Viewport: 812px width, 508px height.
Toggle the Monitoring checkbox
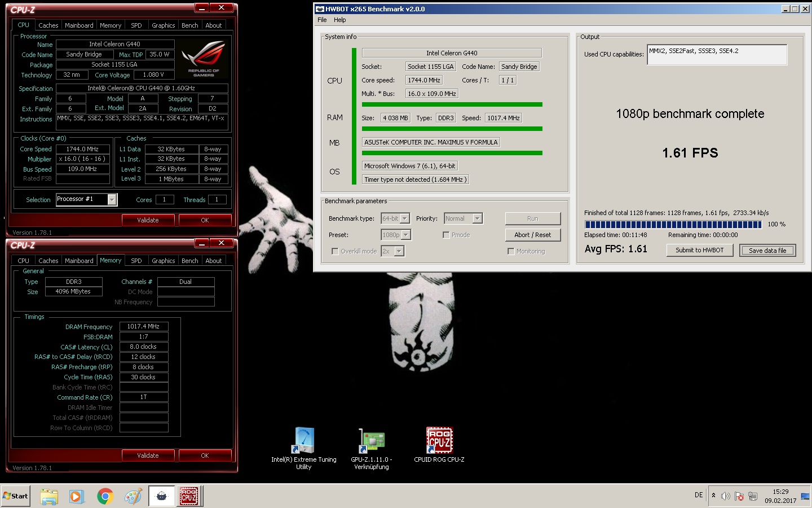pyautogui.click(x=511, y=251)
